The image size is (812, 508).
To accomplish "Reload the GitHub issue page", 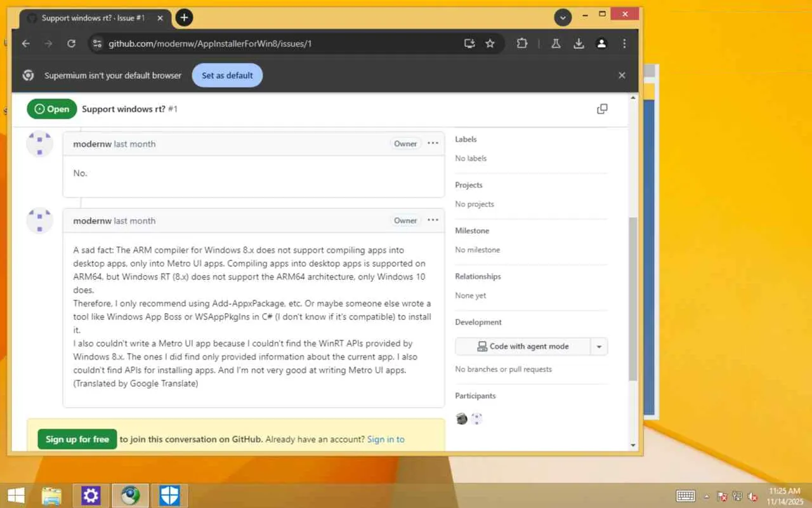I will 72,44.
